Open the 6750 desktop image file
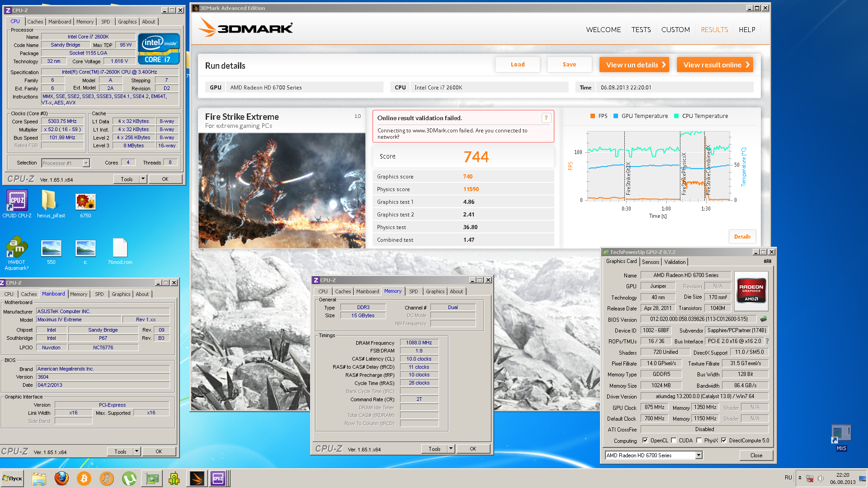Screen dimensions: 868x488 tap(85, 206)
